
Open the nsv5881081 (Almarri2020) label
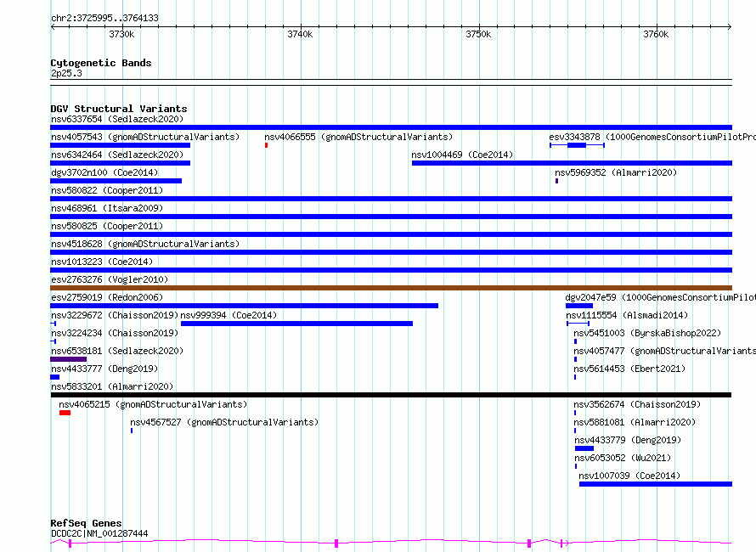click(x=635, y=422)
